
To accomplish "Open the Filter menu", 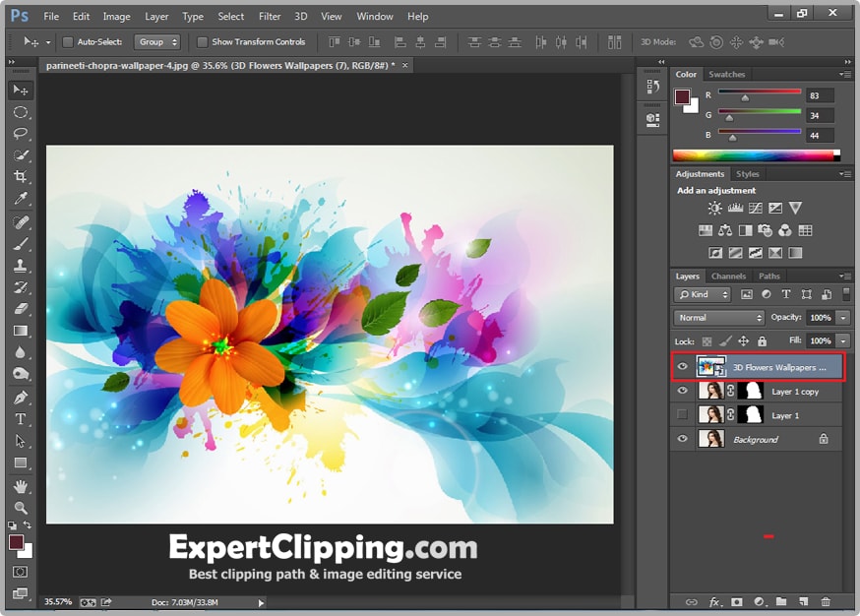I will click(270, 16).
